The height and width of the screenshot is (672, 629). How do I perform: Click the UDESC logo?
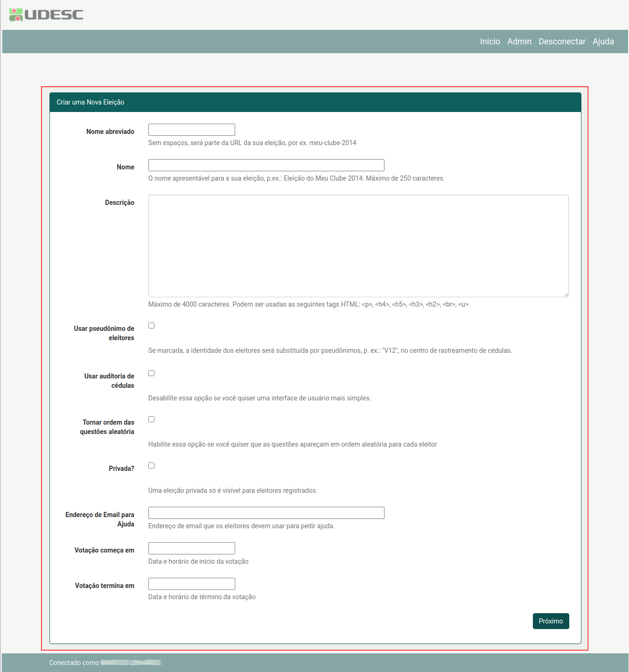46,14
